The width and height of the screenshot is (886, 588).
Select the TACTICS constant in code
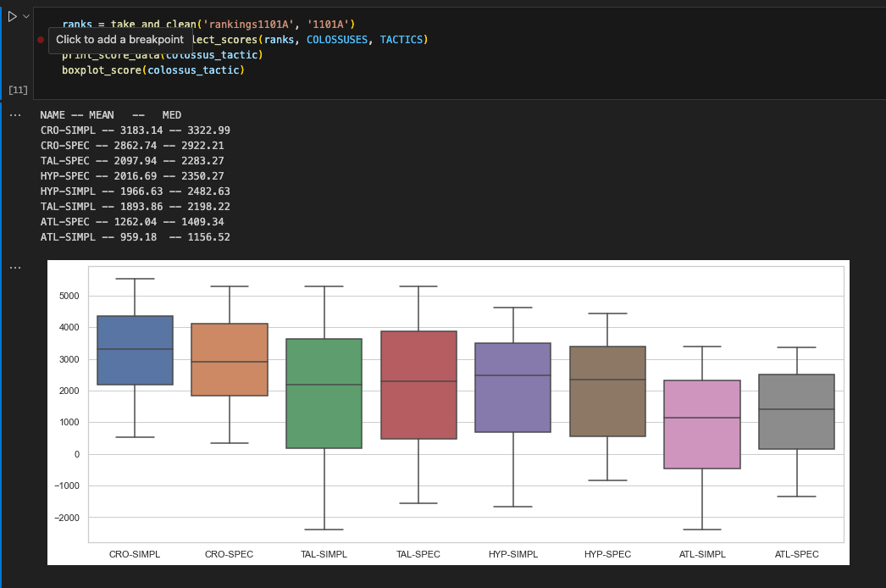click(x=401, y=40)
